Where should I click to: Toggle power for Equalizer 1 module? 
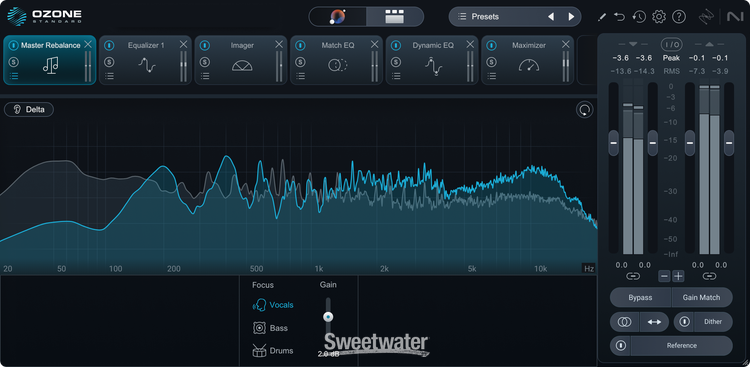tap(110, 45)
